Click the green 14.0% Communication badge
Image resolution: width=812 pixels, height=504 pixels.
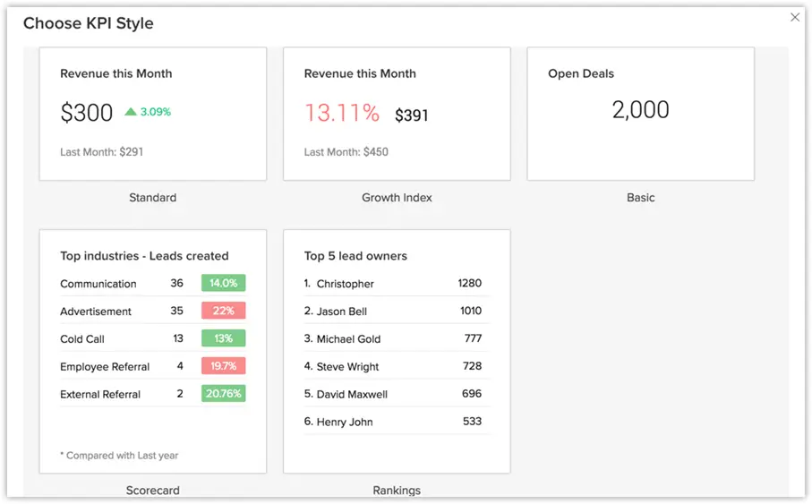point(223,283)
